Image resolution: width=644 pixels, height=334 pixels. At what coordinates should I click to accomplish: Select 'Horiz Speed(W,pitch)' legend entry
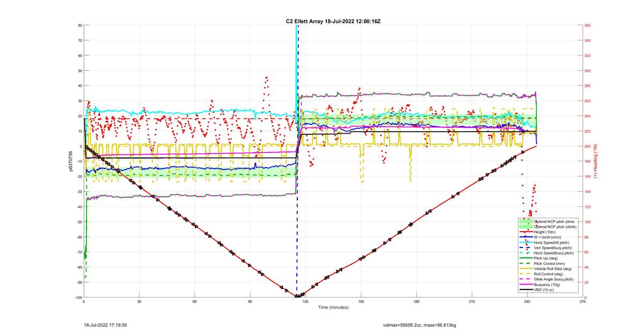(x=551, y=242)
